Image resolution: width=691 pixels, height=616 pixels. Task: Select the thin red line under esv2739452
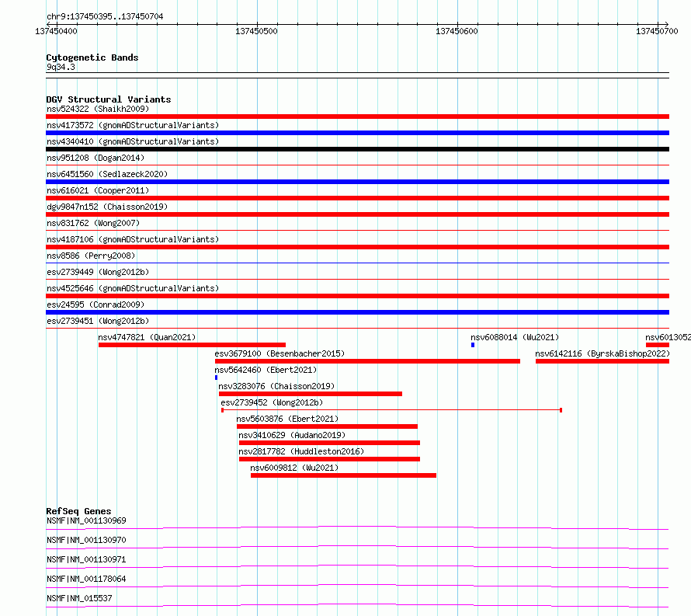(x=392, y=410)
